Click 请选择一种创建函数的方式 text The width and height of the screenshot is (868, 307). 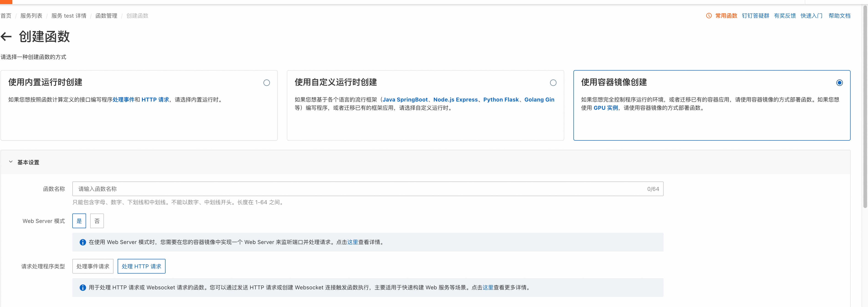[33, 57]
